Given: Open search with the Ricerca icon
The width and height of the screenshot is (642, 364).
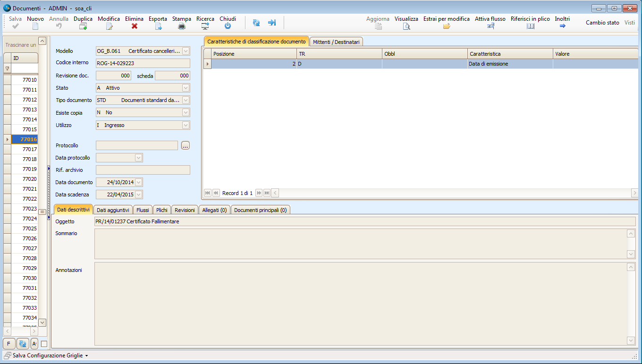Looking at the screenshot, I should point(205,26).
